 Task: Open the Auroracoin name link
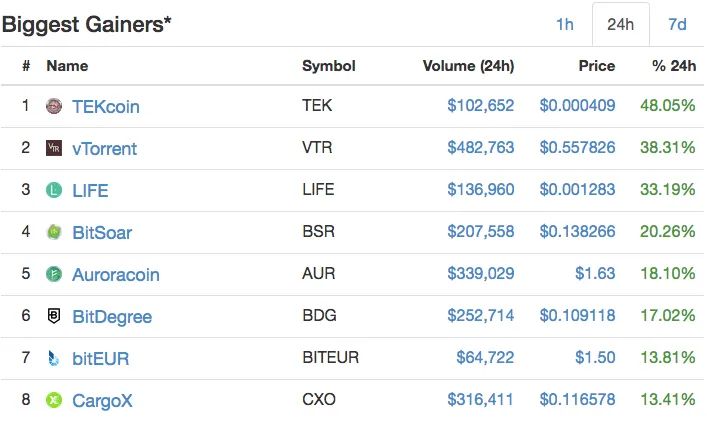click(x=116, y=275)
